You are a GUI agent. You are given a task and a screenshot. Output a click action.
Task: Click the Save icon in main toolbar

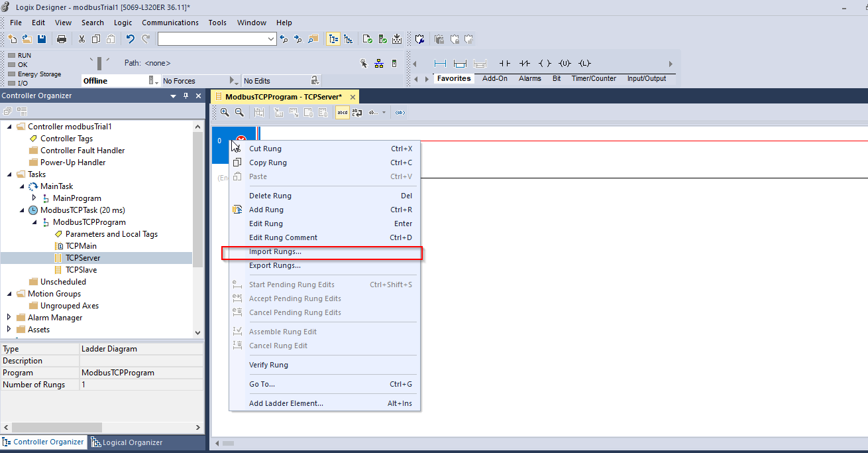click(x=42, y=38)
